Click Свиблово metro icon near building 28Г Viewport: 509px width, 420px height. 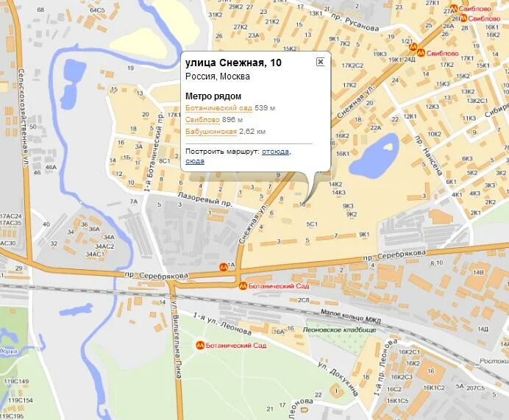(x=464, y=18)
